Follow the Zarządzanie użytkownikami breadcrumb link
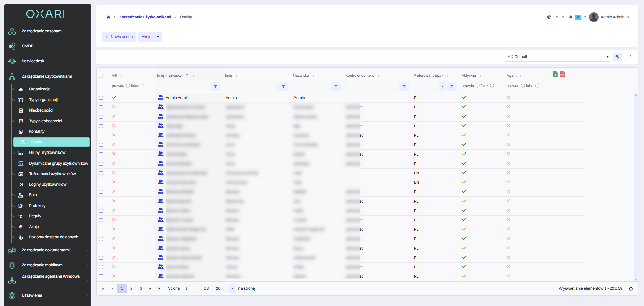 [145, 17]
